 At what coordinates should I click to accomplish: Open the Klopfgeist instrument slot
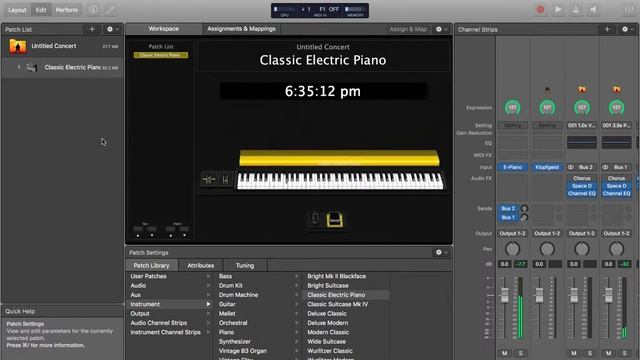coord(547,167)
